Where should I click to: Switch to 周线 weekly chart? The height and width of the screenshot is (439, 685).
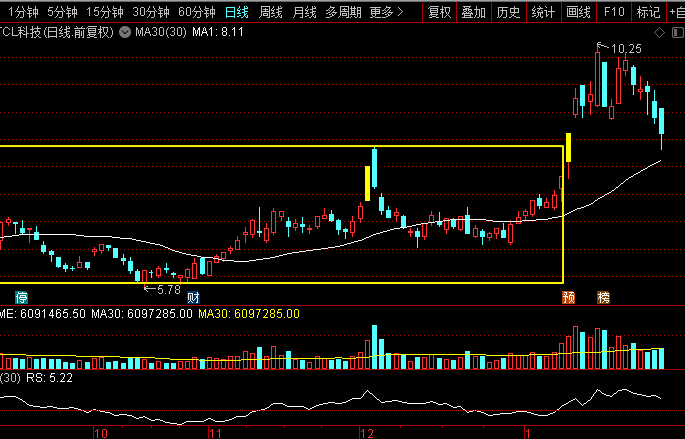click(270, 12)
